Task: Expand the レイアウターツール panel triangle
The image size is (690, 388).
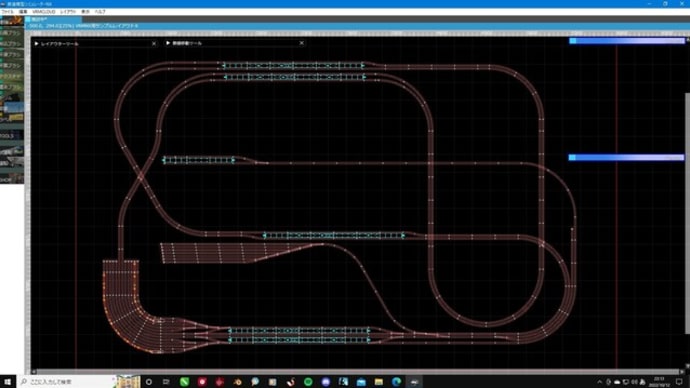Action: pos(37,44)
